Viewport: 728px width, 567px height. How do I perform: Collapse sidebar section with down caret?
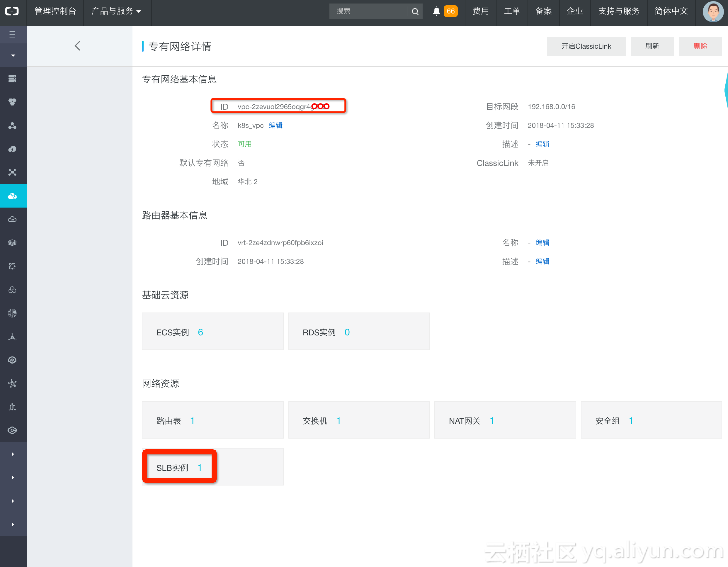[x=13, y=56]
